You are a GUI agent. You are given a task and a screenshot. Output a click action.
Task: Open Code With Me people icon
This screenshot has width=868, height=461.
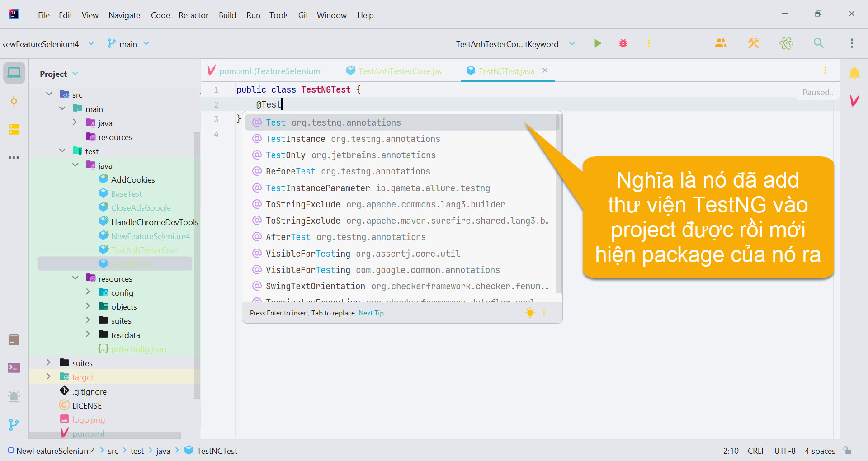click(721, 43)
